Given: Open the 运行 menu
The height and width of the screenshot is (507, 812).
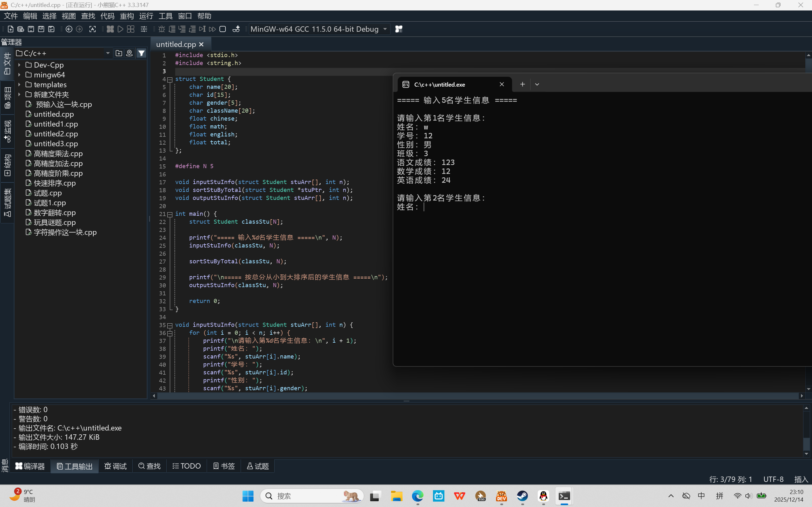Looking at the screenshot, I should tap(146, 16).
